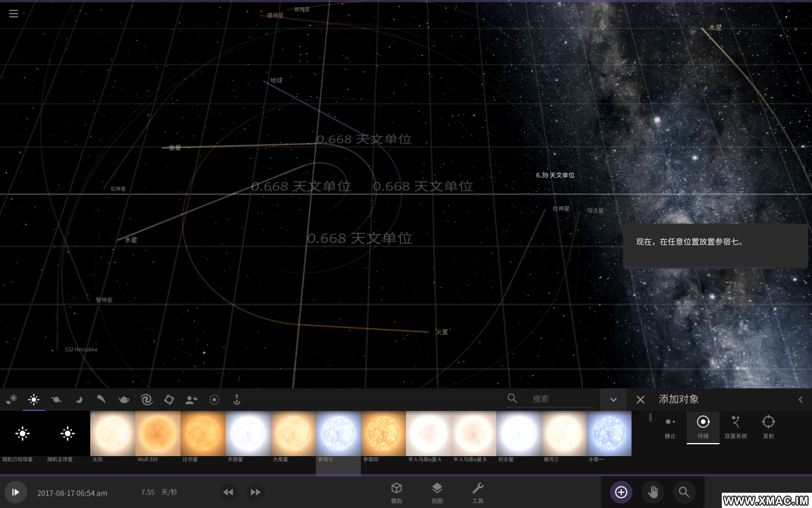This screenshot has height=508, width=812.
Task: Select the galaxies spiral category icon
Action: 147,400
